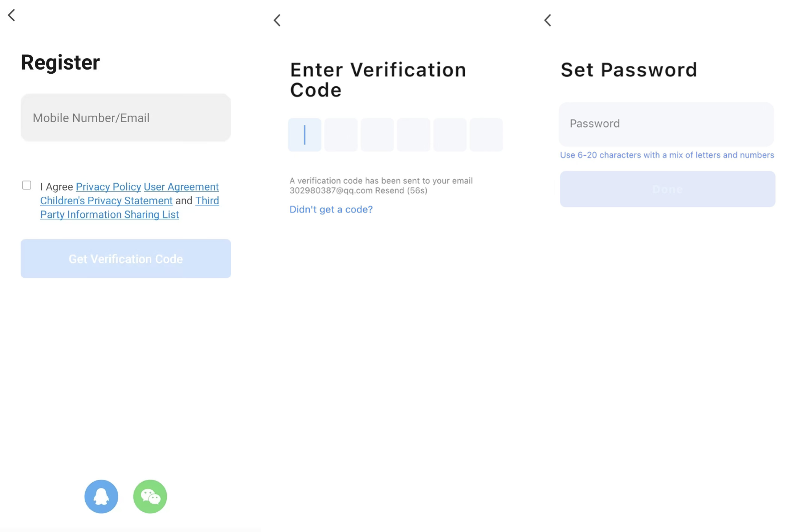The width and height of the screenshot is (787, 532).
Task: Select Privacy Policy link
Action: (108, 187)
